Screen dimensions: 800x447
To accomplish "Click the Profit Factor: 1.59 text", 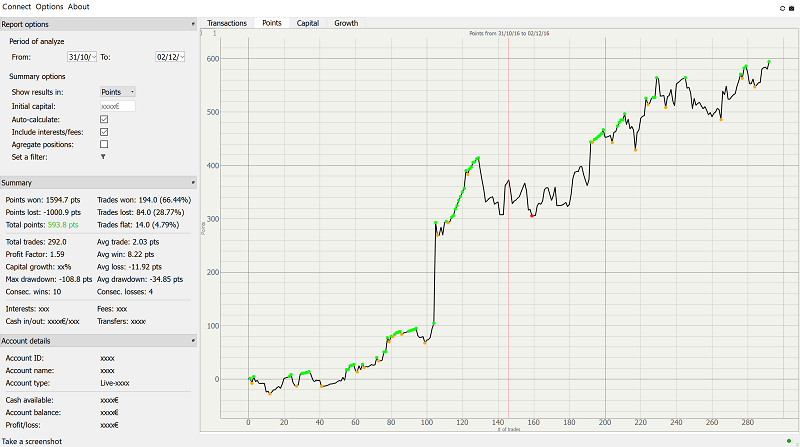I will (35, 254).
